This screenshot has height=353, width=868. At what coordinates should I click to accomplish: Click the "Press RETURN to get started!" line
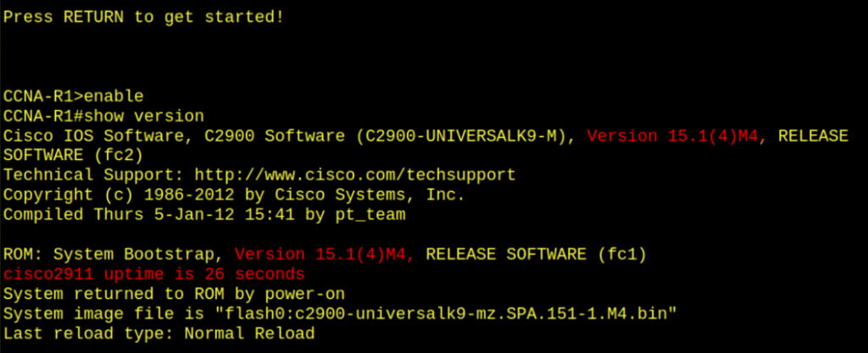pyautogui.click(x=143, y=15)
